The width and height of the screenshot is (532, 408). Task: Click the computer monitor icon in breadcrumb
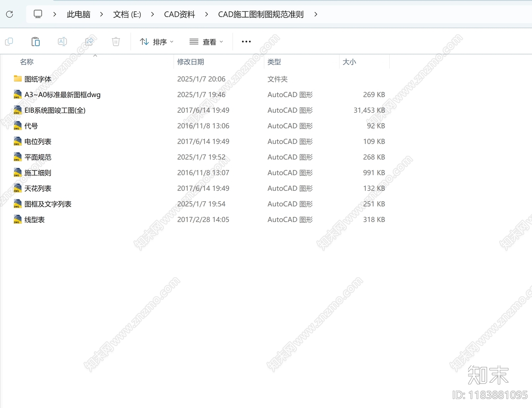click(x=38, y=14)
